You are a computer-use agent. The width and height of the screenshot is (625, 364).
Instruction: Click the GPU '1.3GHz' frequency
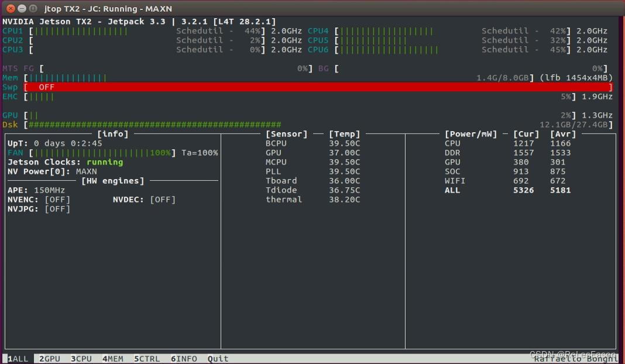[x=597, y=115]
